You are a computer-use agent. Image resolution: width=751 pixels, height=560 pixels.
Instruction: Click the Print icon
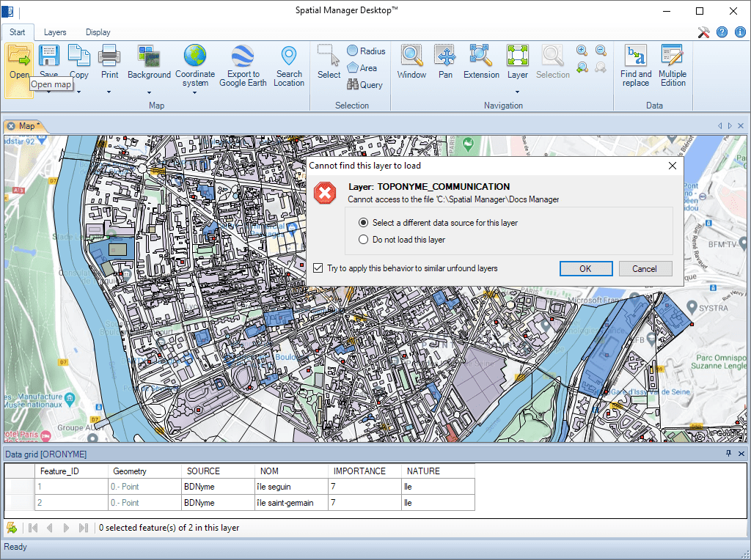pos(109,56)
